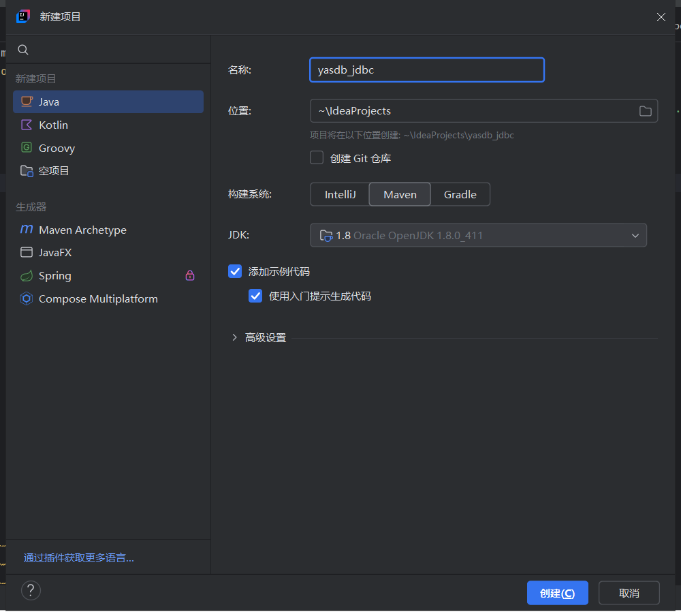Image resolution: width=681 pixels, height=616 pixels.
Task: Open the 通过插件获取更多语言 link
Action: 79,558
